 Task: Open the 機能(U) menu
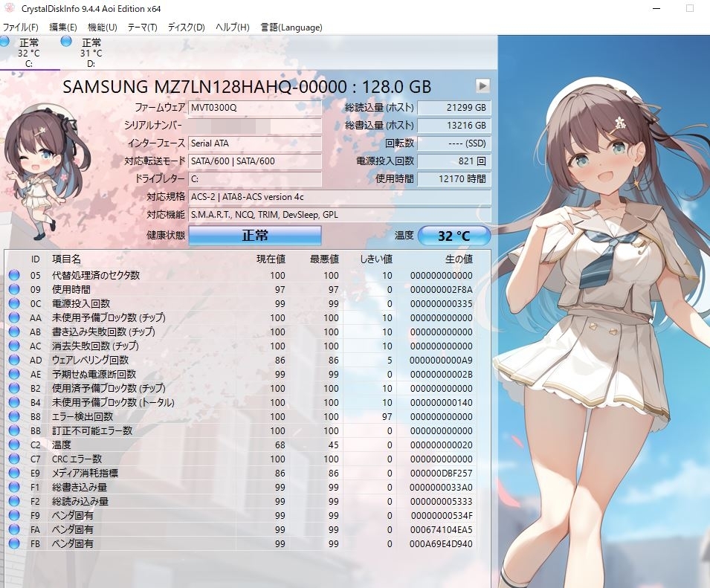tap(103, 28)
